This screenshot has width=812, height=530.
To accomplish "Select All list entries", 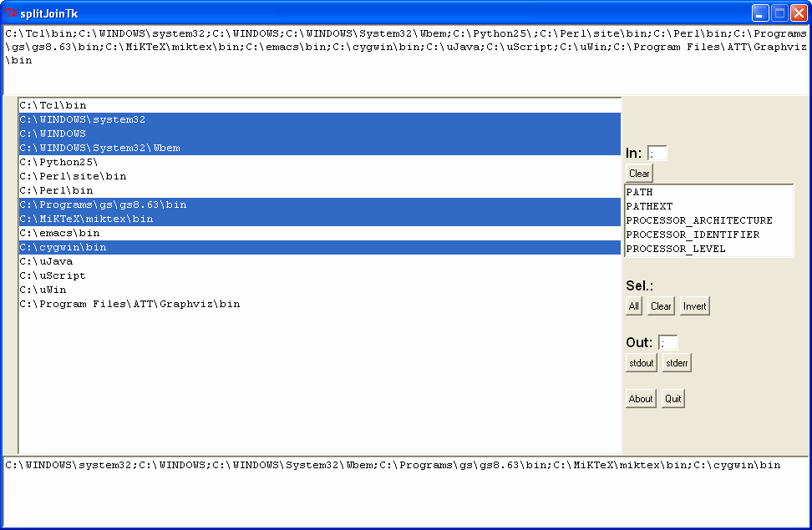I will coord(634,306).
